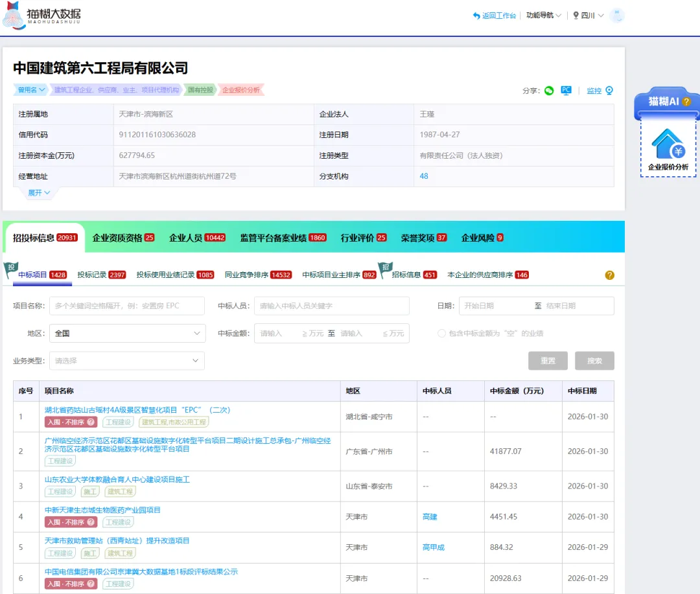This screenshot has width=700, height=594.
Task: Click the 猫糊大数据 logo
Action: 41,16
